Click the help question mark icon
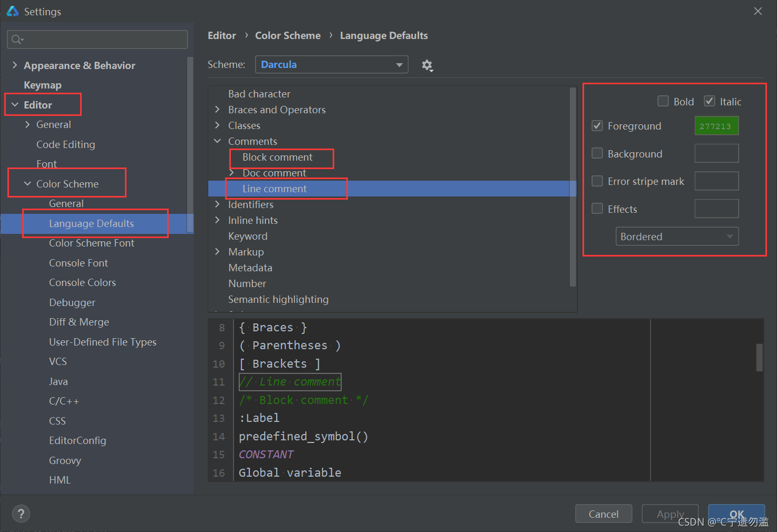Screen dimensions: 777x532 (x=21, y=514)
